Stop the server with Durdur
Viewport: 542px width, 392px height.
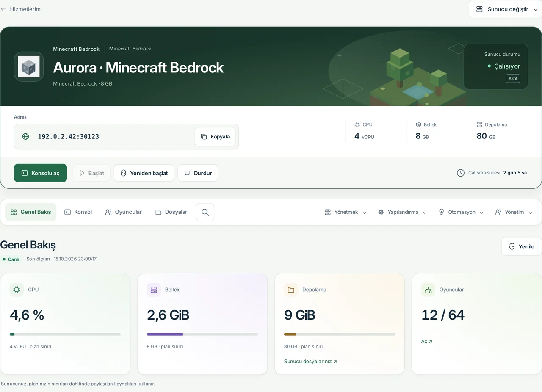click(198, 173)
